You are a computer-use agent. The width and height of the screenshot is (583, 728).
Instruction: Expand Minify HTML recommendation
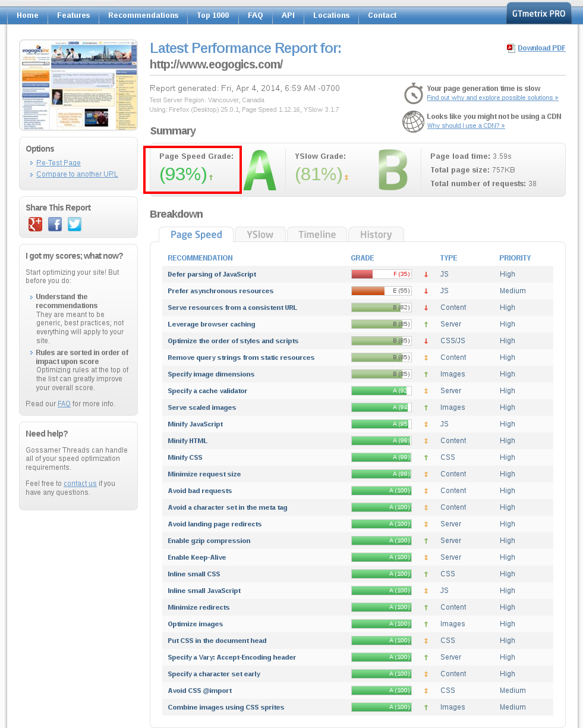(x=188, y=441)
